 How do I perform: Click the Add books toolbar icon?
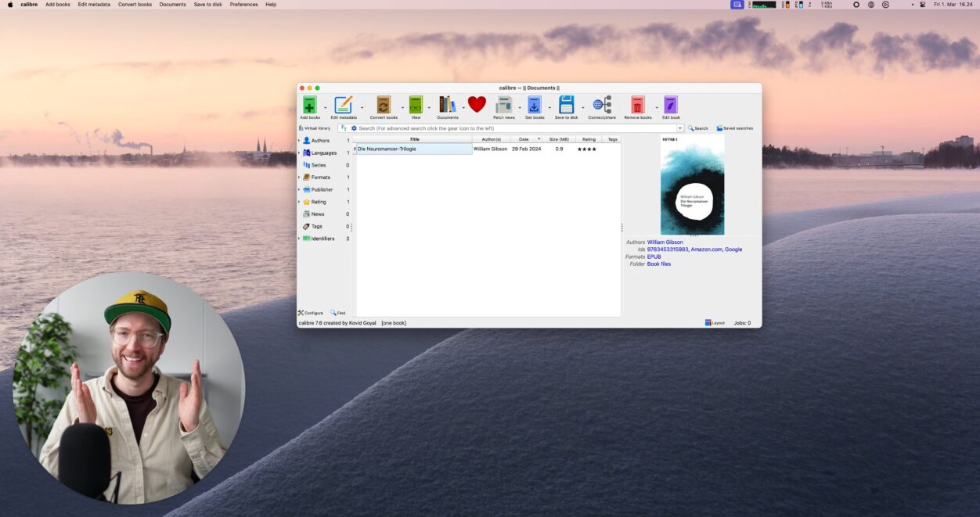310,106
